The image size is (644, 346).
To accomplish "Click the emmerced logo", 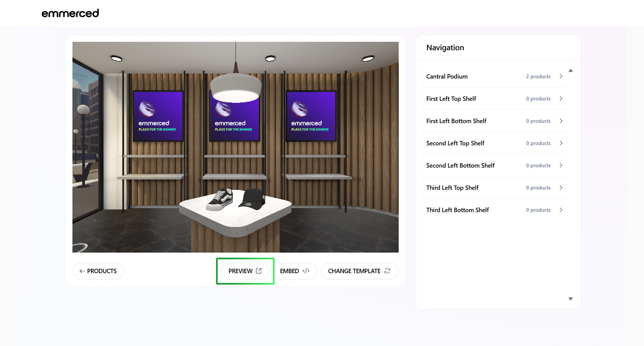I will tap(70, 13).
